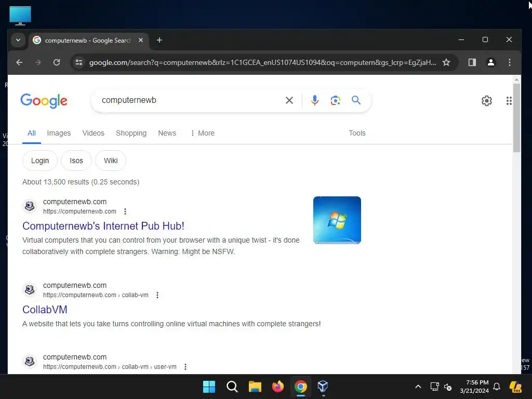Switch to the Images tab

click(59, 134)
